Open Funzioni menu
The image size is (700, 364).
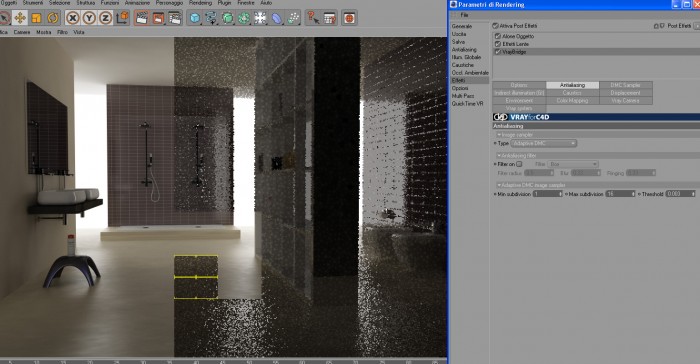click(110, 3)
